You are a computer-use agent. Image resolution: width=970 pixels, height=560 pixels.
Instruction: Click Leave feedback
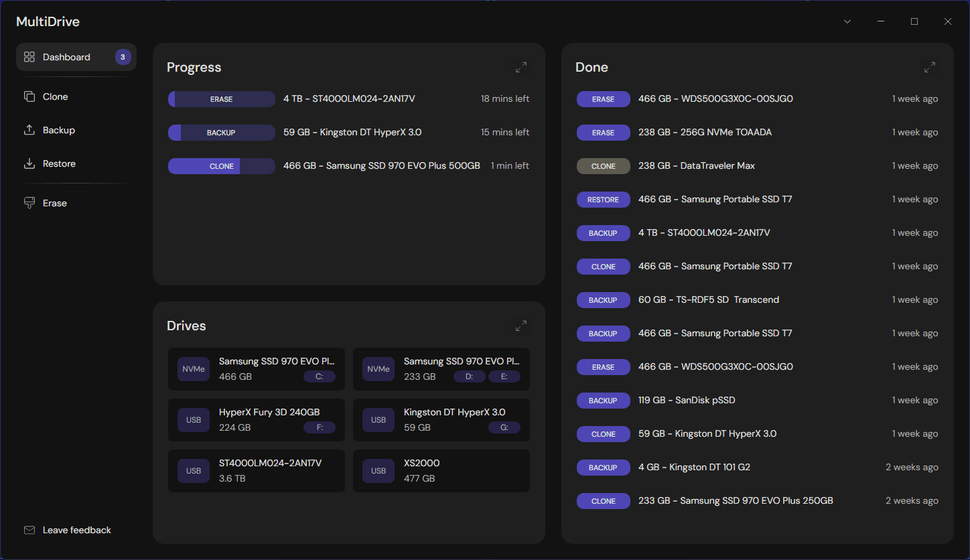coord(76,529)
